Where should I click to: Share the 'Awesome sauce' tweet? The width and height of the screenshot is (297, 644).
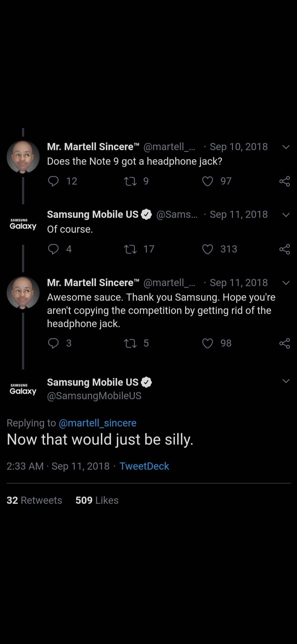click(285, 343)
